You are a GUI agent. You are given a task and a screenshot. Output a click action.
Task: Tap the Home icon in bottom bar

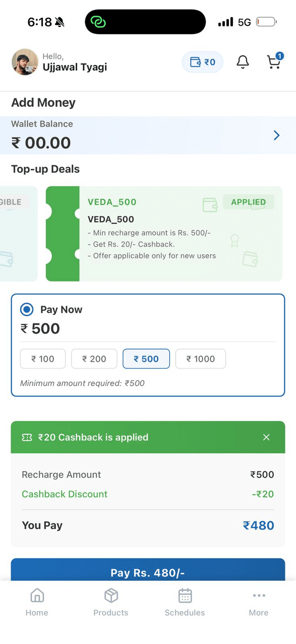tap(37, 596)
